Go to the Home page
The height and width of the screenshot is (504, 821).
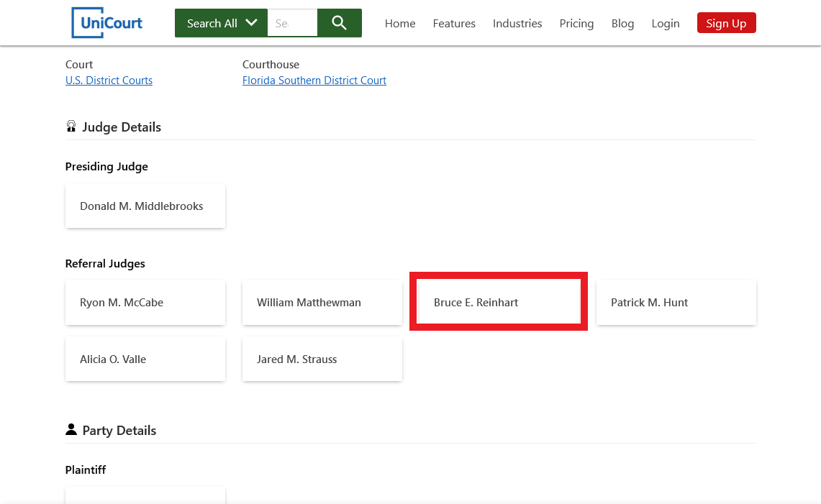tap(400, 24)
